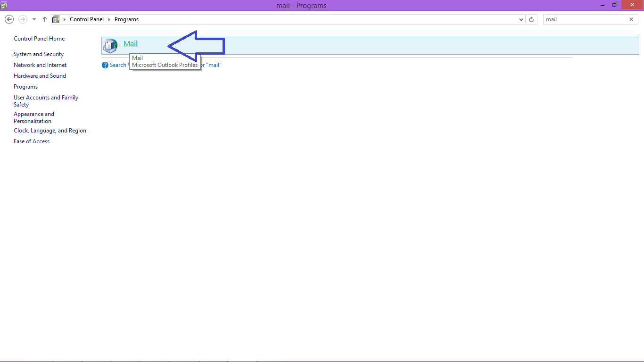Screen dimensions: 644x362
Task: Open Programs category in the sidebar
Action: pyautogui.click(x=25, y=87)
